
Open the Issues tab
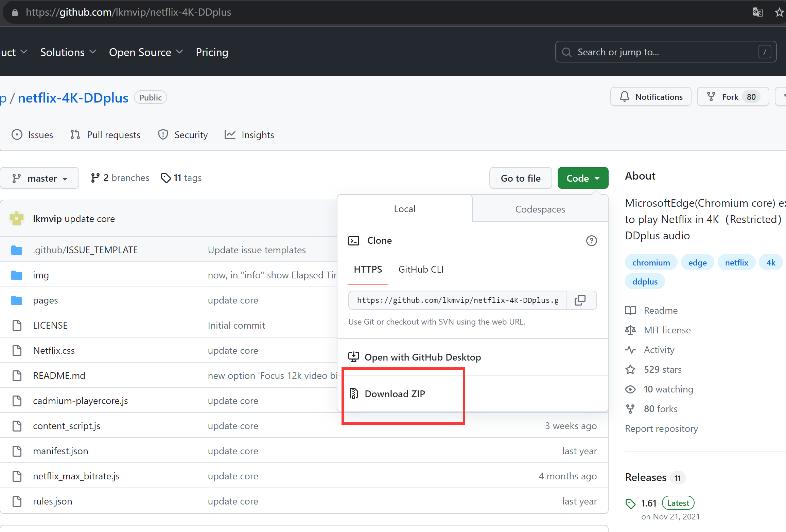(32, 135)
